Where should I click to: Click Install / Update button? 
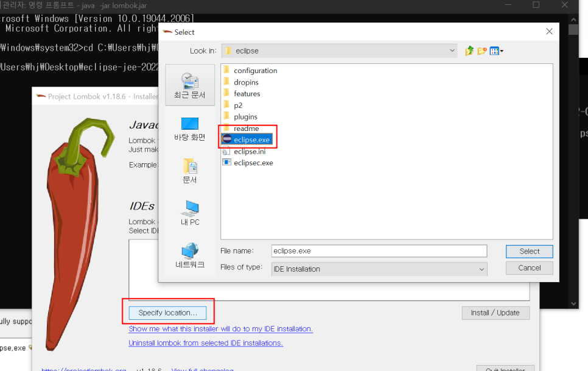click(495, 313)
